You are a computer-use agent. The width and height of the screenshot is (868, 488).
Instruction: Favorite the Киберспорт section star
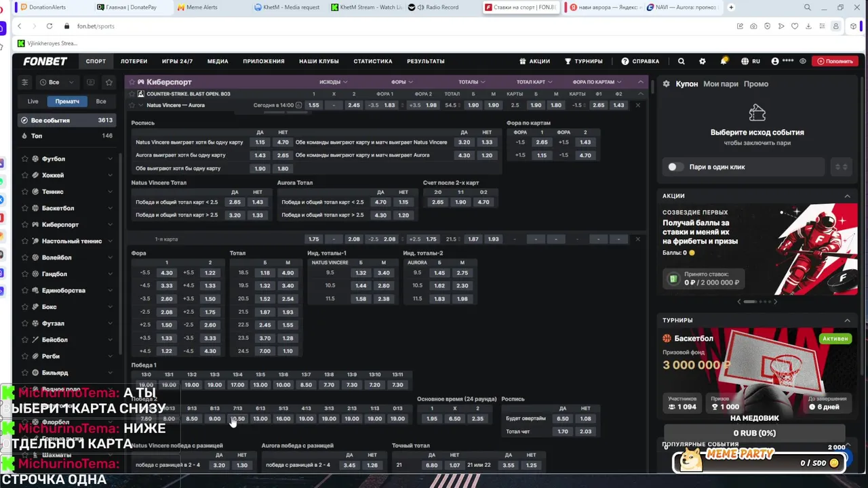point(132,82)
